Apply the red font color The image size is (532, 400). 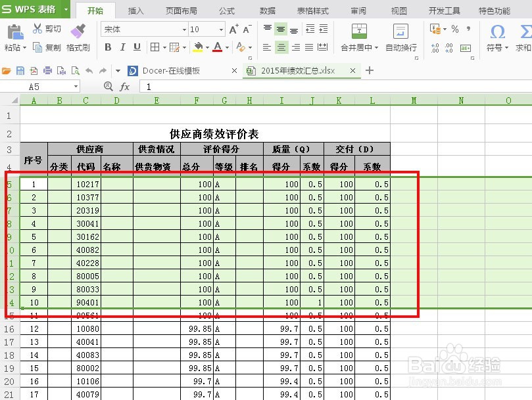tap(217, 47)
